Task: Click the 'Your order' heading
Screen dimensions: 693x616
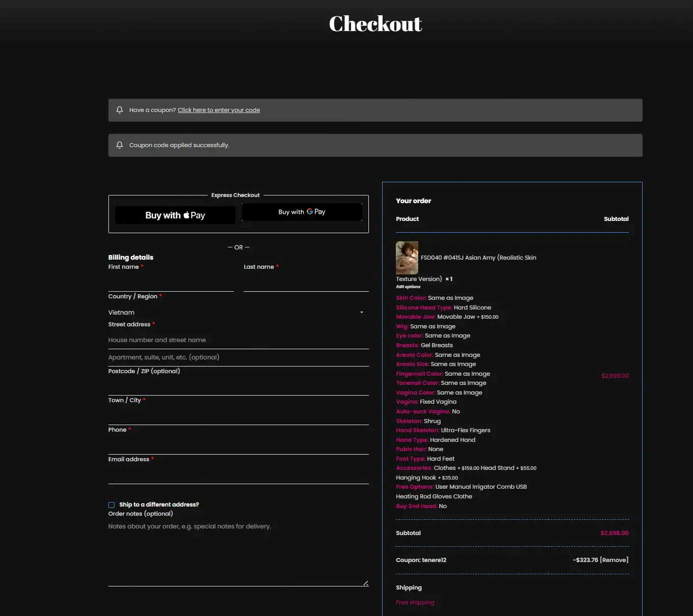Action: pos(414,201)
